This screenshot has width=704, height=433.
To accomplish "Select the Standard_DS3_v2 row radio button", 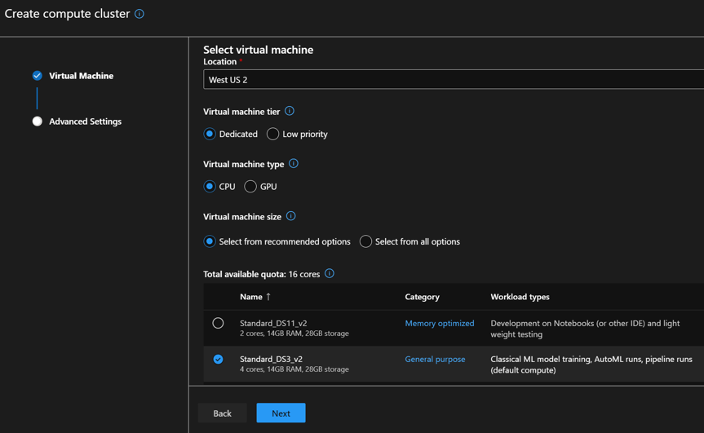I will click(x=218, y=359).
